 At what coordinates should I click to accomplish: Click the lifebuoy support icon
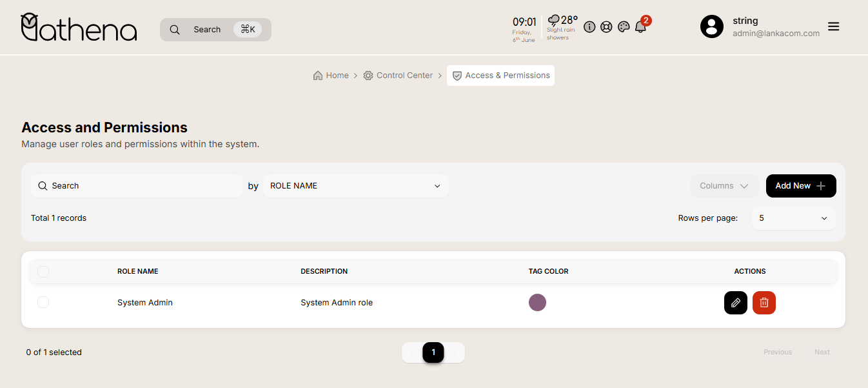click(x=606, y=27)
